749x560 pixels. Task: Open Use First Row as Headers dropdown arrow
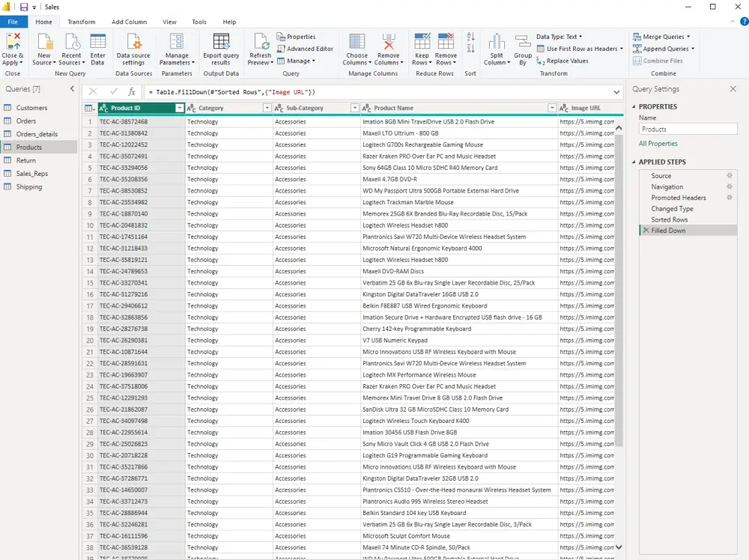coord(622,49)
